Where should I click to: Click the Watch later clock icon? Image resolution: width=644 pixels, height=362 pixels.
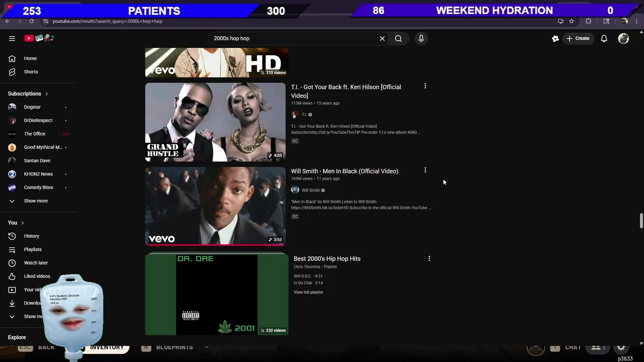(12, 263)
